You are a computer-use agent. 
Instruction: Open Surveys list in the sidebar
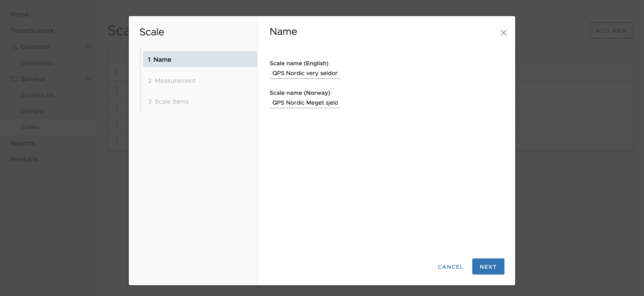tap(37, 95)
